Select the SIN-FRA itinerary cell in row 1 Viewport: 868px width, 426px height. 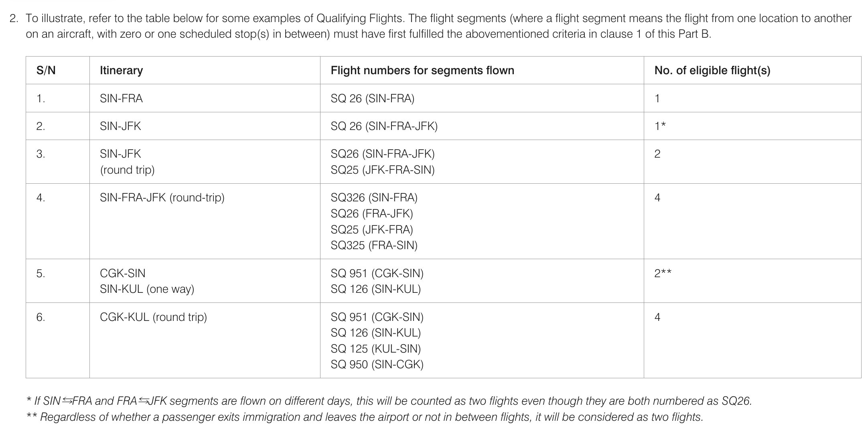click(121, 99)
